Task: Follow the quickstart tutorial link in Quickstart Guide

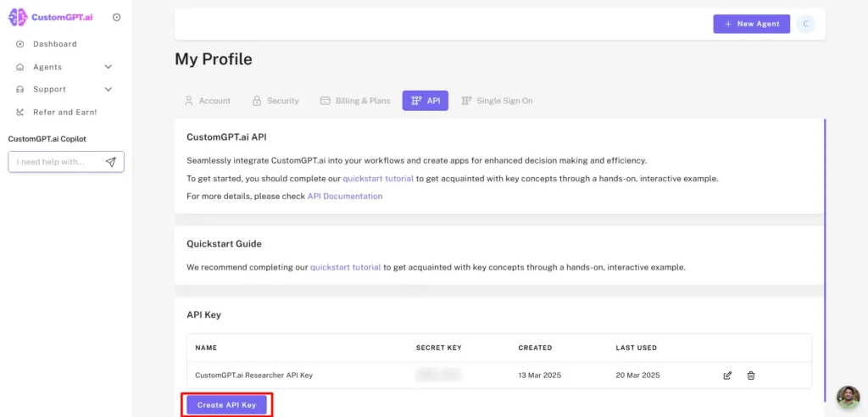Action: [x=345, y=267]
